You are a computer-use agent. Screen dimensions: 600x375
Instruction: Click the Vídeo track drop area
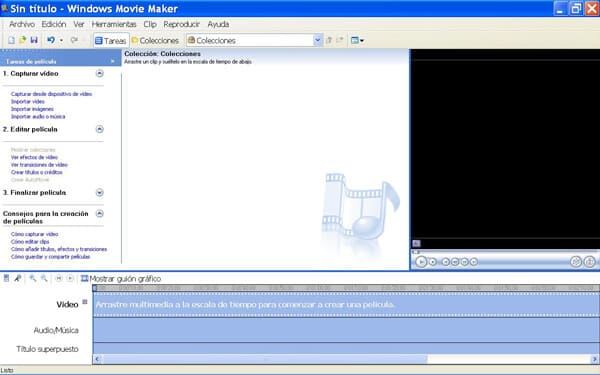coord(346,305)
